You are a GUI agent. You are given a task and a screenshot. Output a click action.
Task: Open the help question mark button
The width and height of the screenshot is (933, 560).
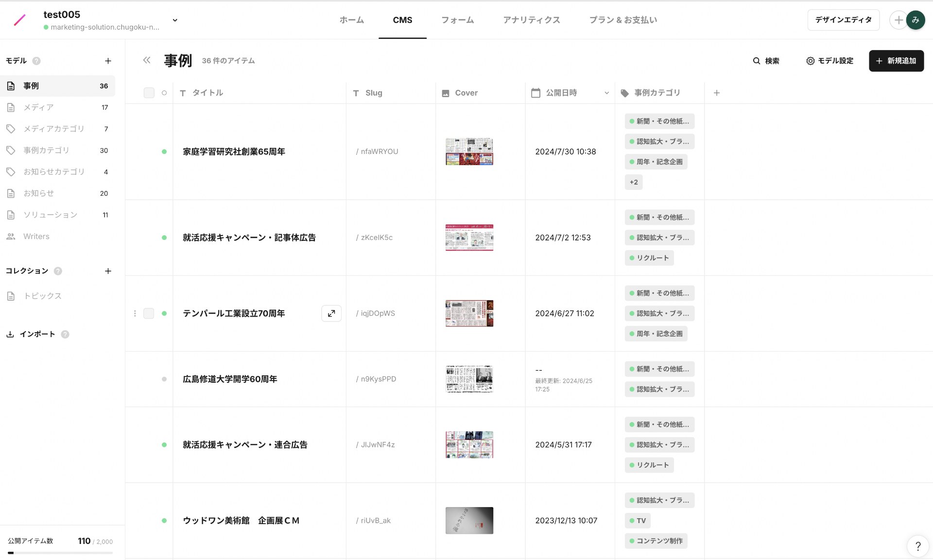coord(917,546)
